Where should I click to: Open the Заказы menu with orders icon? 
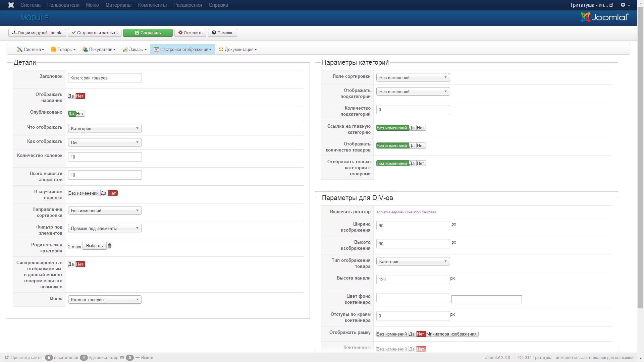pos(135,50)
